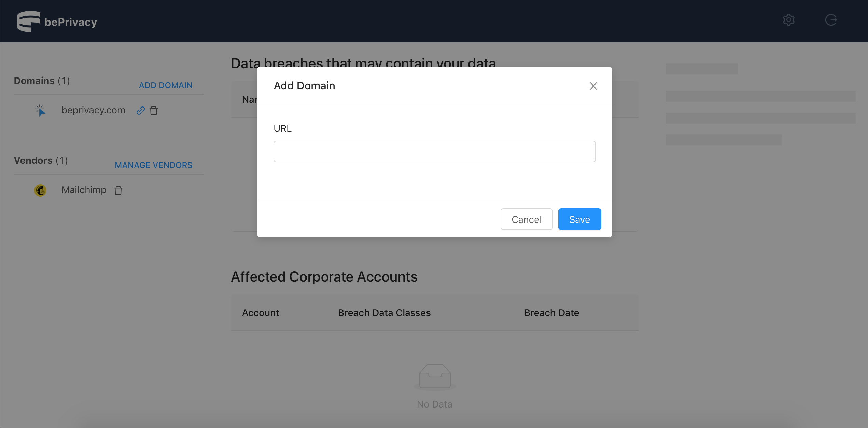This screenshot has height=428, width=868.
Task: Click the beprivacy.com cursor favicon
Action: [x=40, y=110]
